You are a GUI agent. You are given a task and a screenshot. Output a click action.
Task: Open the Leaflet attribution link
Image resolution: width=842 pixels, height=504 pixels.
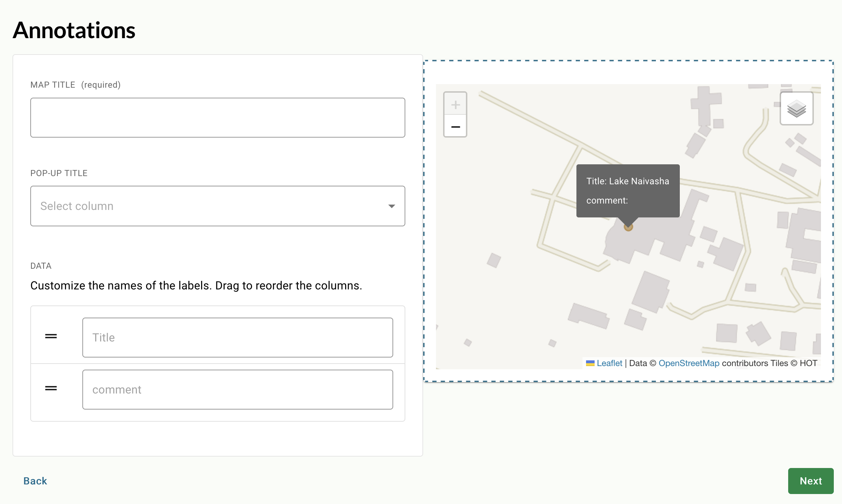pos(609,363)
